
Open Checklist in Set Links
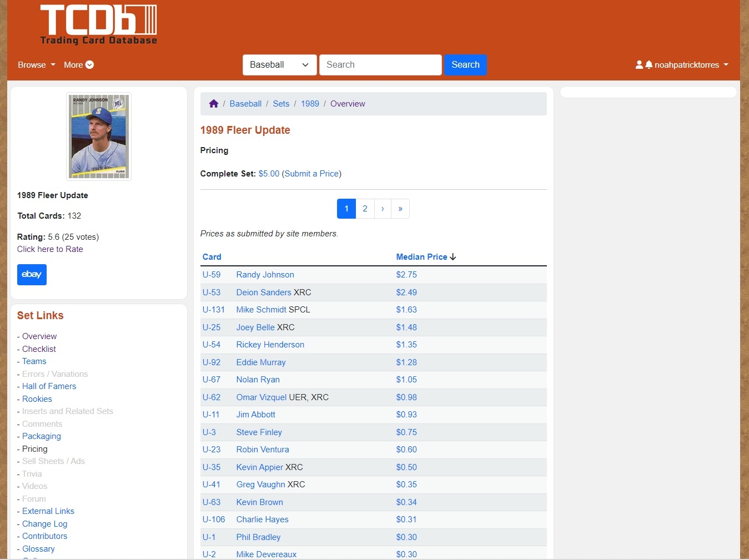click(x=39, y=349)
